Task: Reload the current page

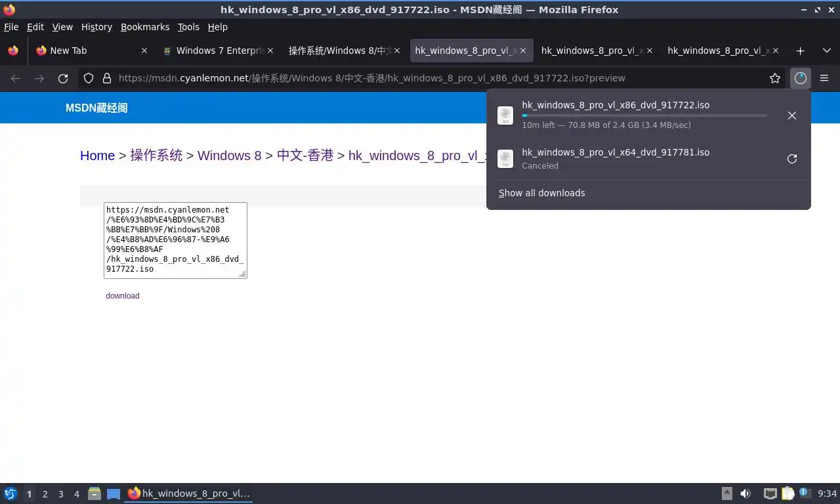Action: (63, 78)
